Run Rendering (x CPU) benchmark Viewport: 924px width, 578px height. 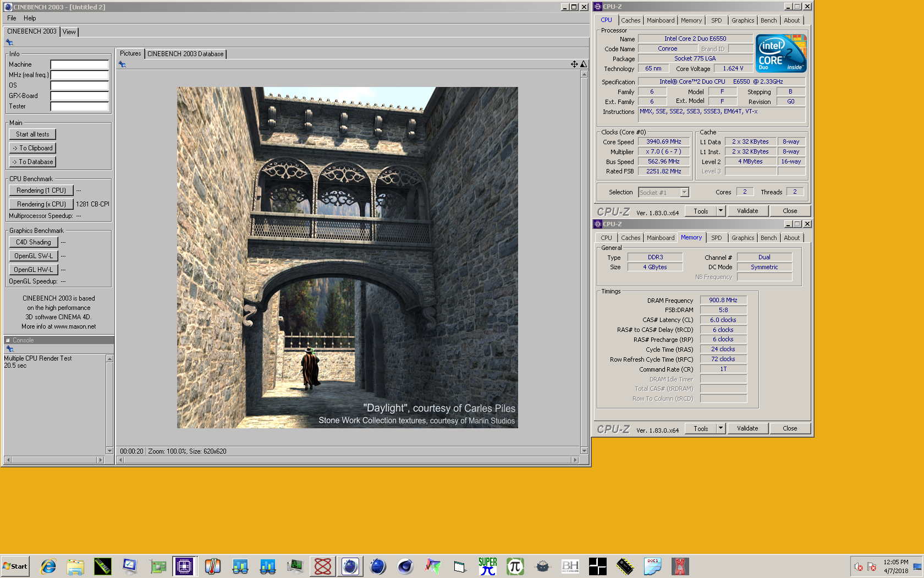tap(41, 204)
